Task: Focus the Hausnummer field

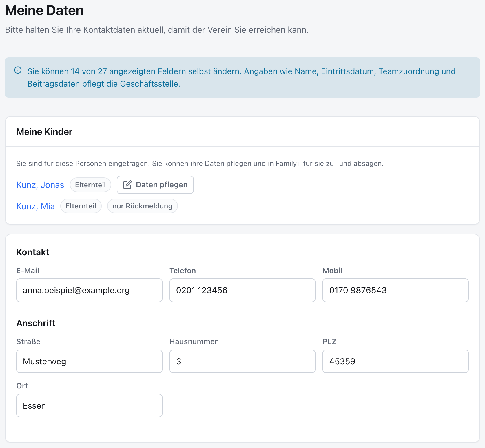Action: [242, 361]
